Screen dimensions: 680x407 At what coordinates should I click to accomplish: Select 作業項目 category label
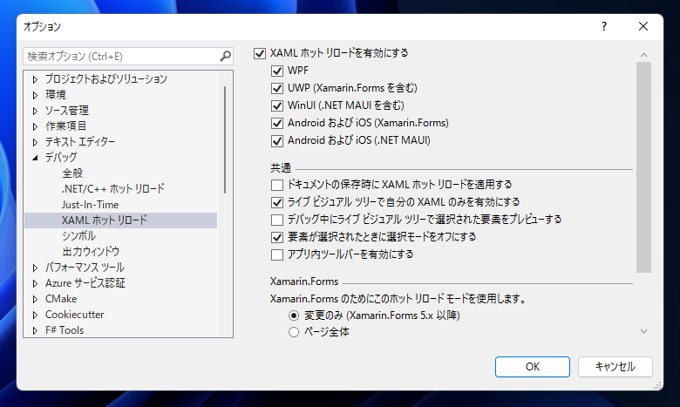coord(66,126)
